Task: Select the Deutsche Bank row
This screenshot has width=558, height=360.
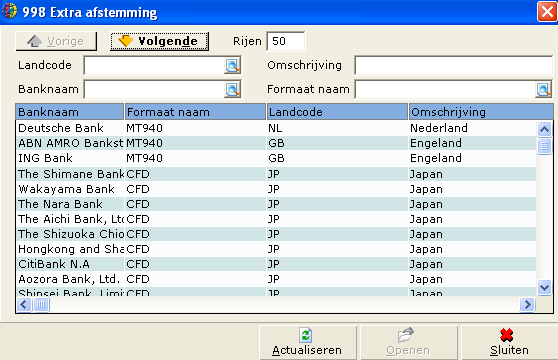Action: 276,128
